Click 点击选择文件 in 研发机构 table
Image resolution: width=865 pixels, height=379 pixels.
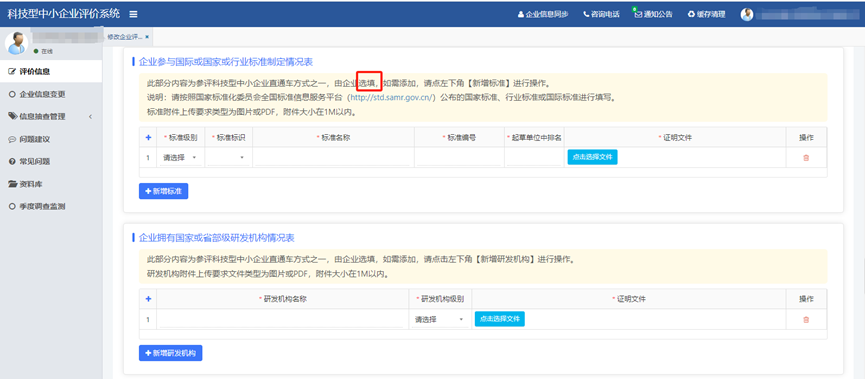click(500, 319)
